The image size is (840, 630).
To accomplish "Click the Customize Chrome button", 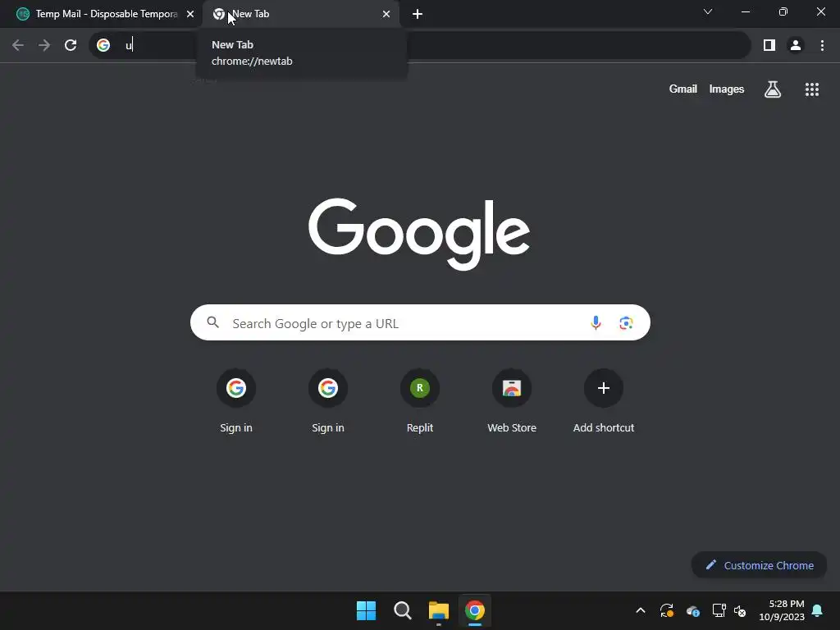I will pyautogui.click(x=759, y=565).
